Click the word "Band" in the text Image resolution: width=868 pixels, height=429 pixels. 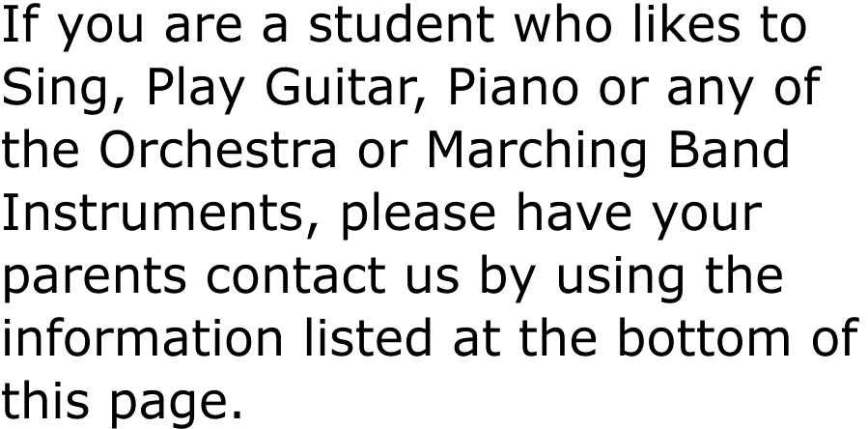[729, 150]
